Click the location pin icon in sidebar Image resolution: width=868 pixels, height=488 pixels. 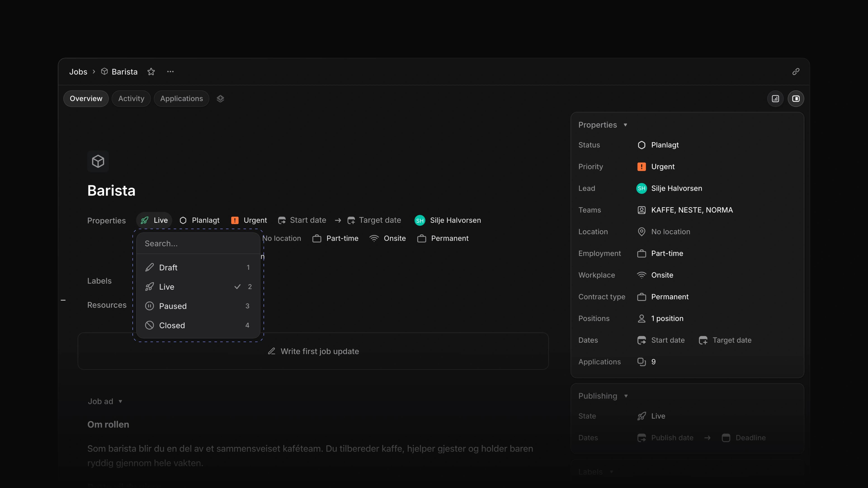(642, 232)
